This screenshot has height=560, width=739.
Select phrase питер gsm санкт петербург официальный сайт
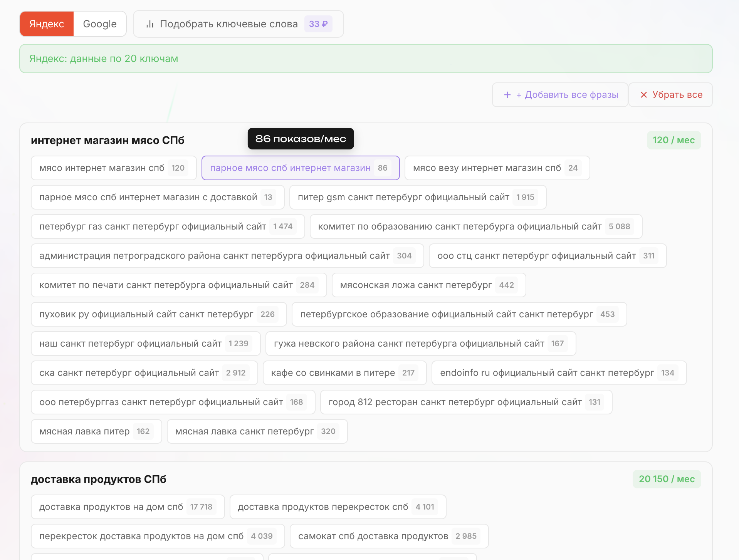point(418,197)
